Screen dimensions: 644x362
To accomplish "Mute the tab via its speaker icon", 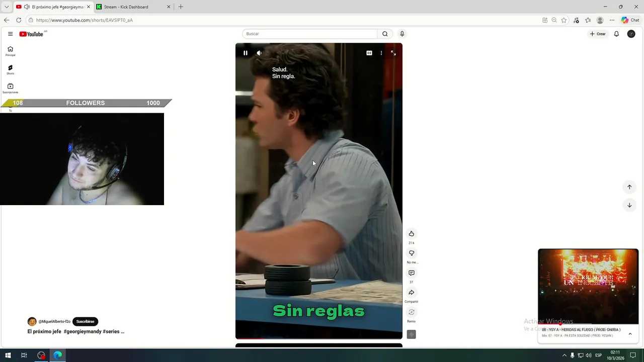I will click(x=26, y=7).
